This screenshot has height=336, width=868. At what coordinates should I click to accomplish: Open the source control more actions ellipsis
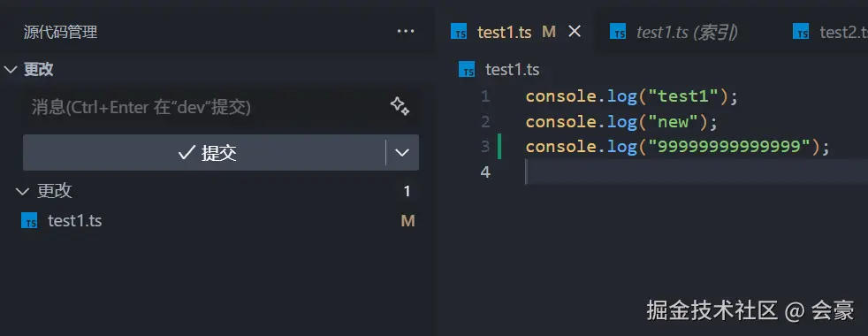406,32
